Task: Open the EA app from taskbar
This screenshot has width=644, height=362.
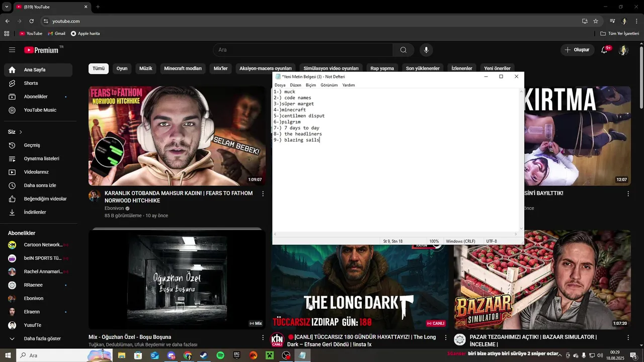Action: click(x=253, y=355)
